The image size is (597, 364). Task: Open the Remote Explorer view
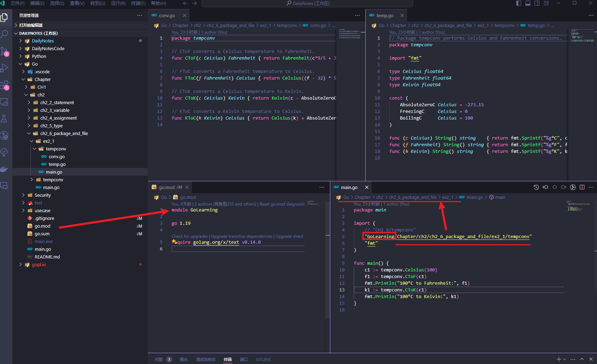coord(4,102)
